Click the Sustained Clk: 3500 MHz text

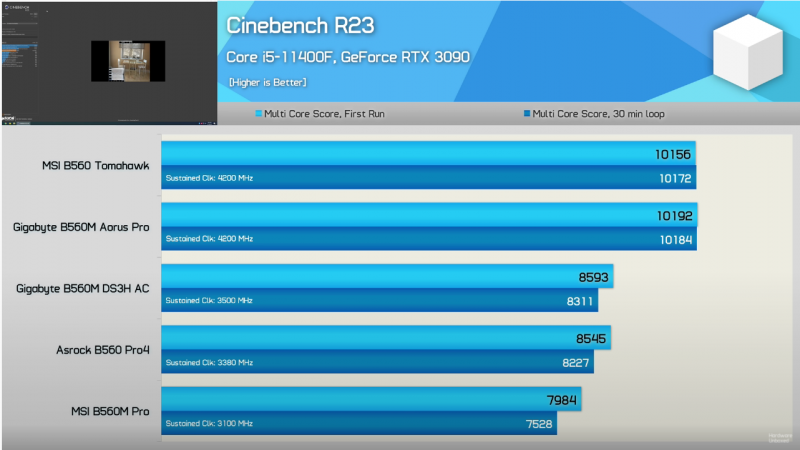[x=209, y=300]
